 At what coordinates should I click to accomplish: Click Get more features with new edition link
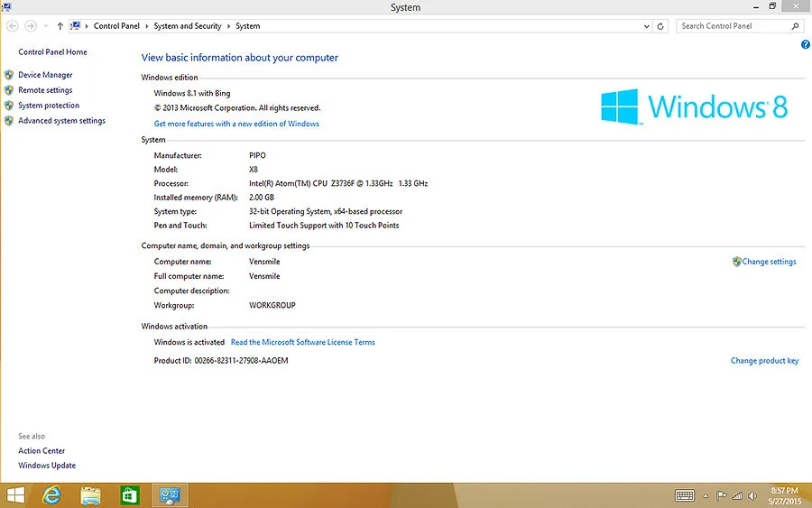(236, 124)
